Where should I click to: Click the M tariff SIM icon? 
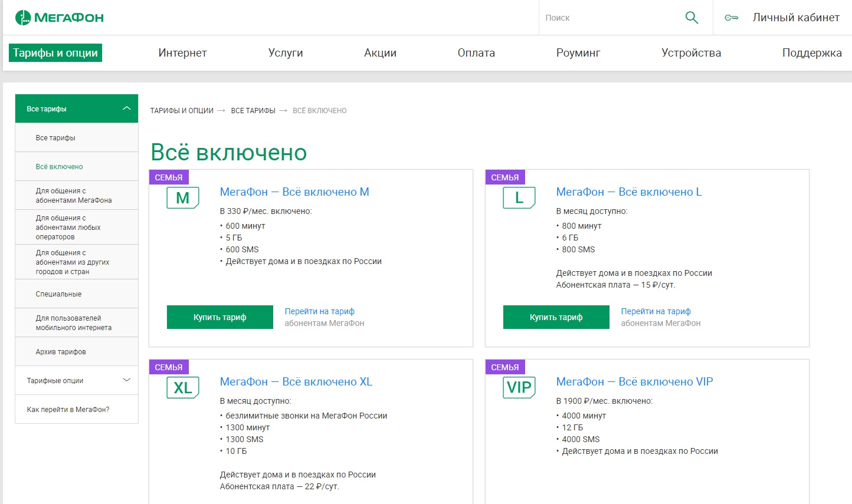click(x=183, y=198)
